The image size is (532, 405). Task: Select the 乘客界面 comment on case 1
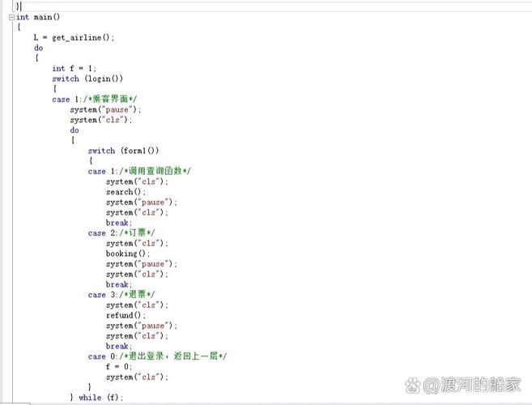[x=101, y=100]
